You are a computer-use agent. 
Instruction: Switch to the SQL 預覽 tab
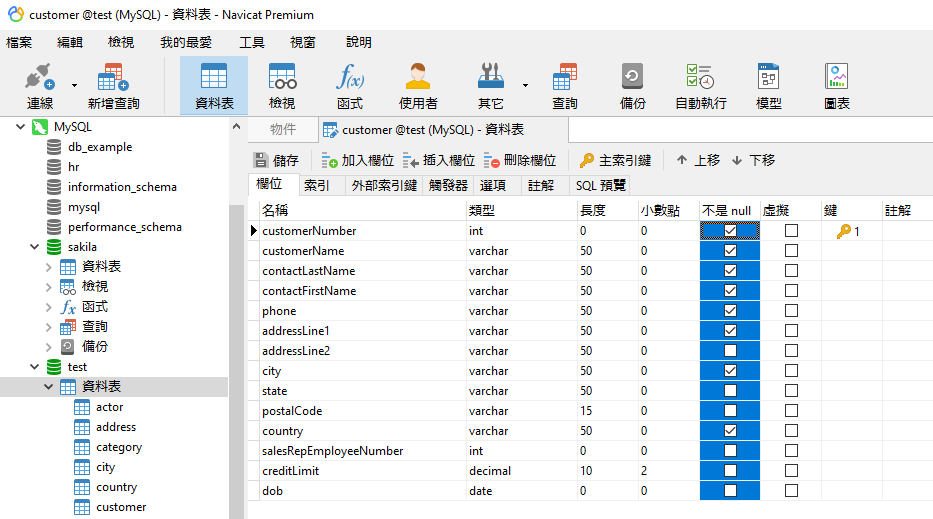[600, 185]
